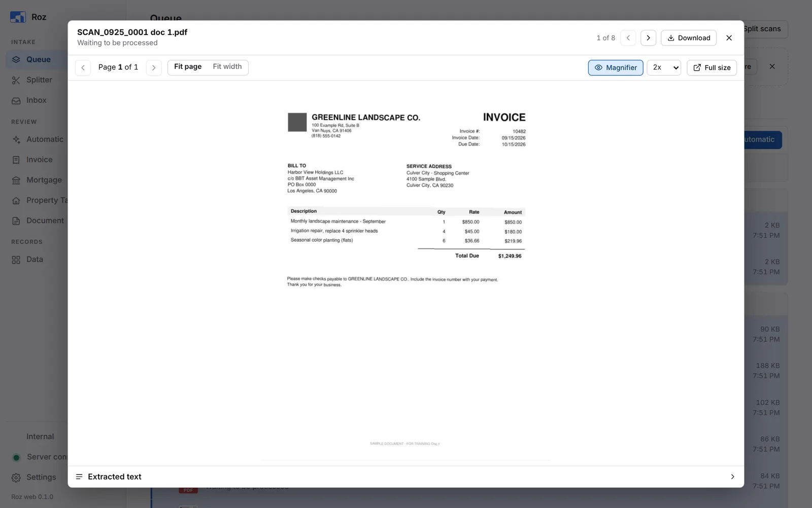Viewport: 812px width, 508px height.
Task: Dismiss the banner behind the dialog
Action: [772, 67]
